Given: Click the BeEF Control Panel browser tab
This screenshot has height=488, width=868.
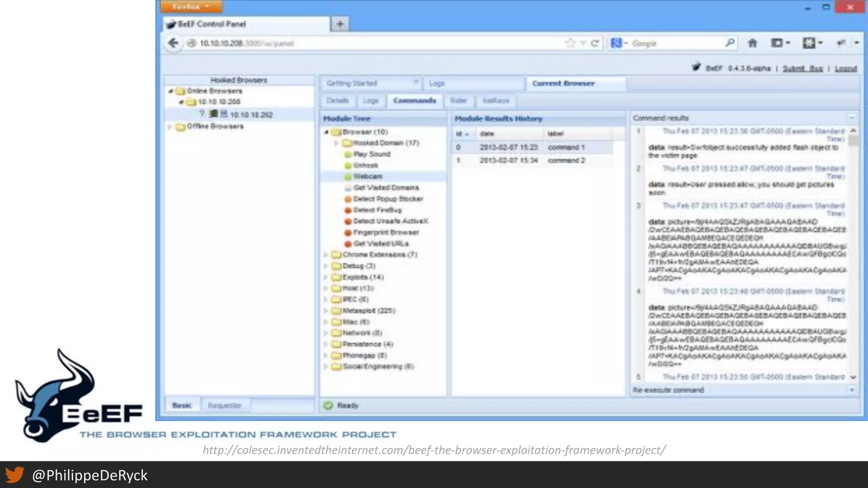Looking at the screenshot, I should 246,24.
